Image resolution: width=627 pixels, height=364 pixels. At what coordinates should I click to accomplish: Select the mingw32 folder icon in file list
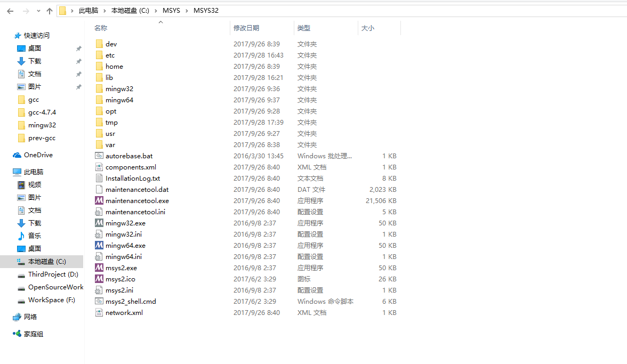(x=99, y=88)
